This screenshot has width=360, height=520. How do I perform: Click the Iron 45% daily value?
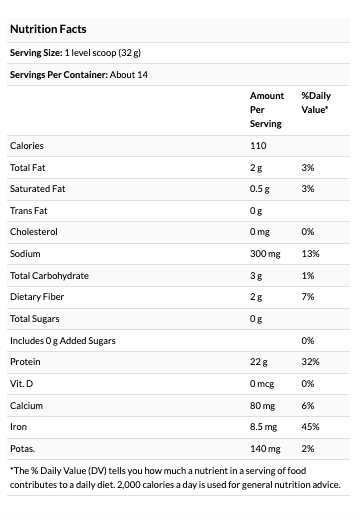pos(310,427)
